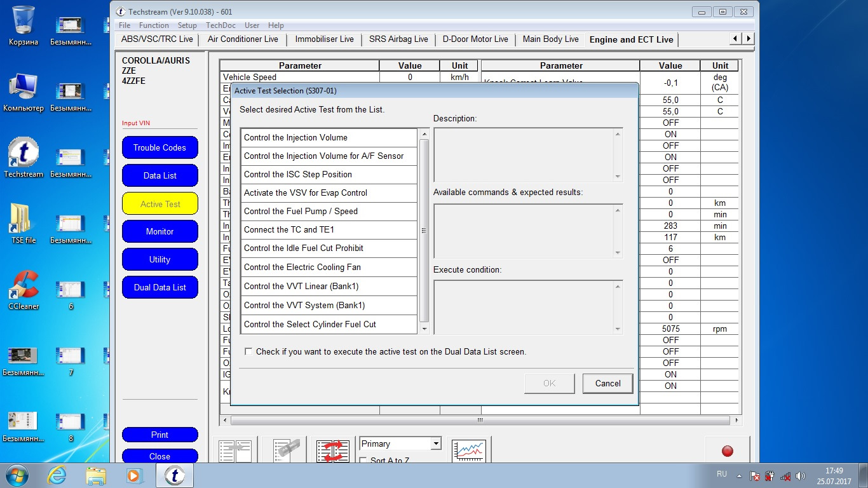This screenshot has height=488, width=868.
Task: Open the Windows Start menu
Action: (17, 475)
